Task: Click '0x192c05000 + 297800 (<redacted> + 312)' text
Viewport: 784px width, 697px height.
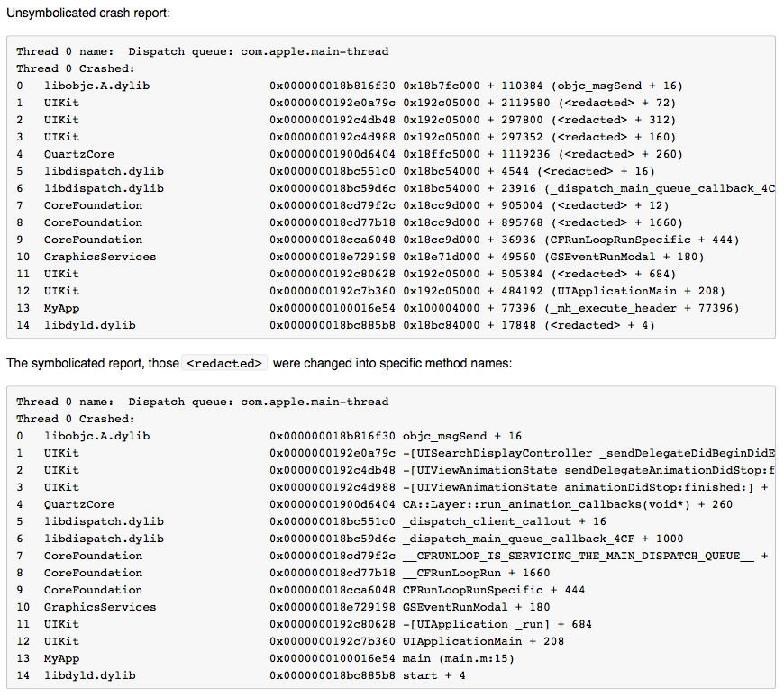Action: pos(540,120)
